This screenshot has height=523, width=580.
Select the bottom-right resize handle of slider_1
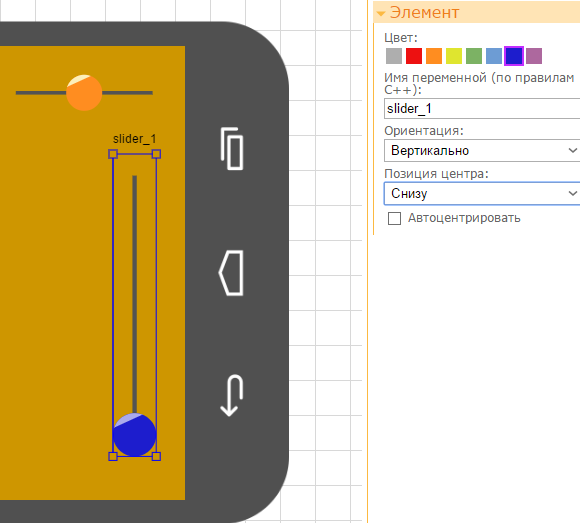(x=156, y=456)
